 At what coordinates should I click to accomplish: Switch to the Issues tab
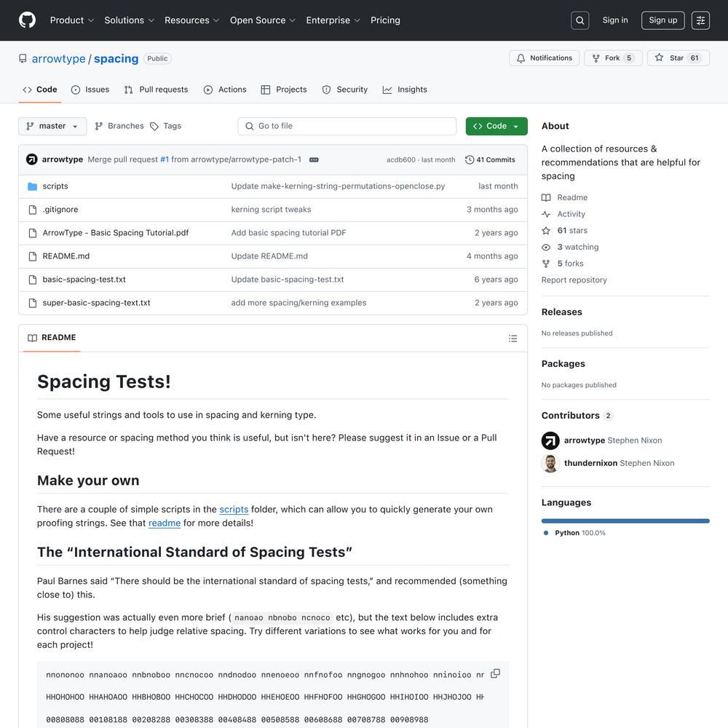(90, 90)
